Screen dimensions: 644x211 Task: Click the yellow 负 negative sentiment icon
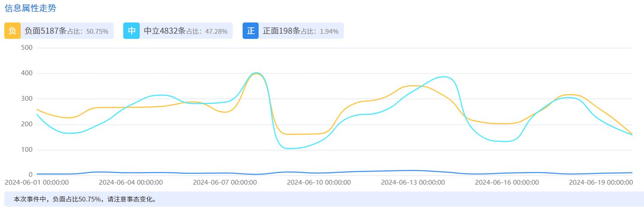(x=12, y=31)
